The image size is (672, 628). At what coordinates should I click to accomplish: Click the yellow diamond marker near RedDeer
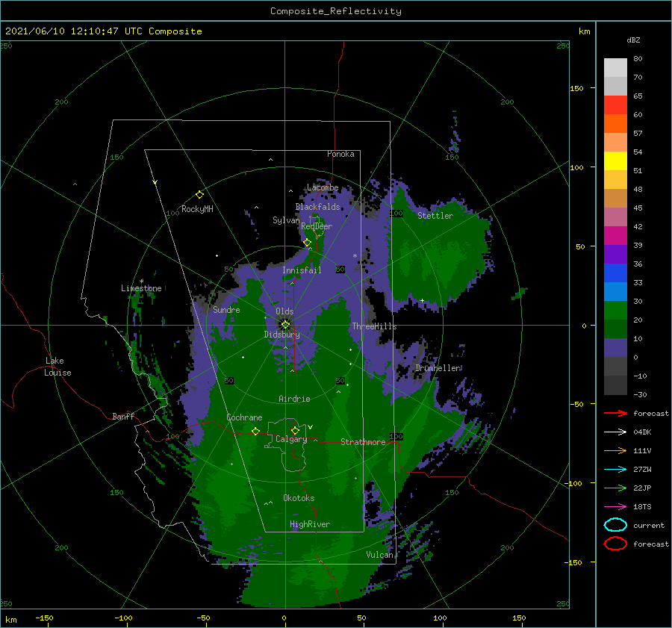point(307,243)
